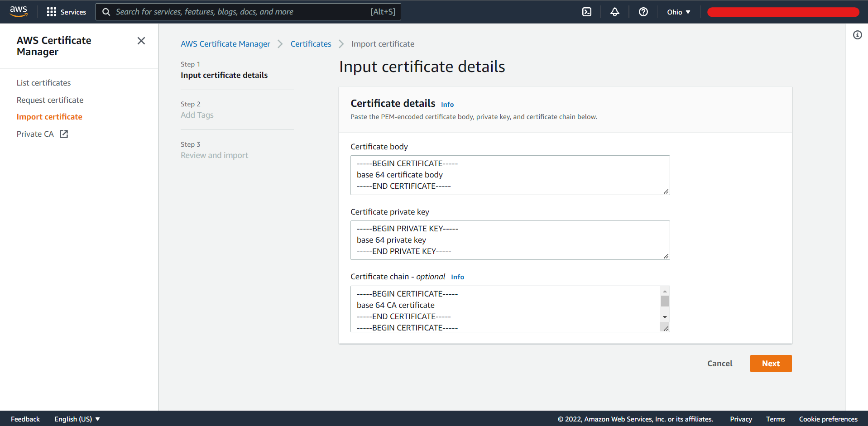This screenshot has height=426, width=868.
Task: Open the Privacy footer link
Action: tap(741, 419)
